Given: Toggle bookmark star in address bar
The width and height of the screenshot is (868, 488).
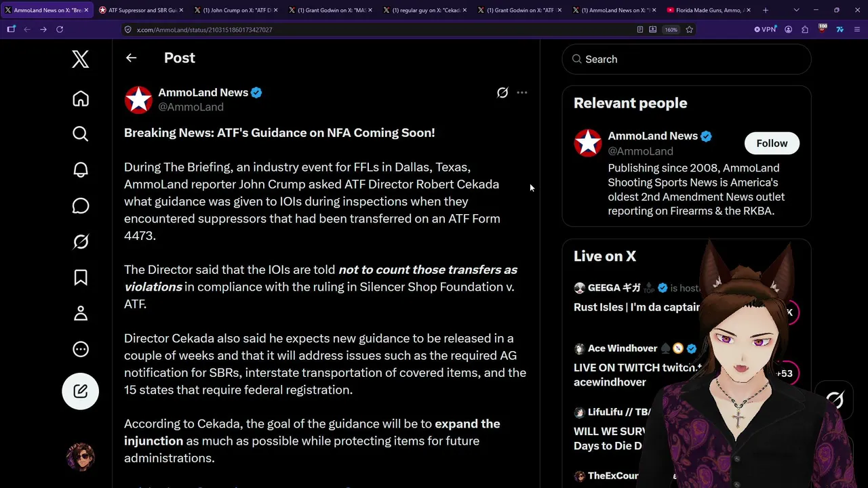Looking at the screenshot, I should point(690,30).
